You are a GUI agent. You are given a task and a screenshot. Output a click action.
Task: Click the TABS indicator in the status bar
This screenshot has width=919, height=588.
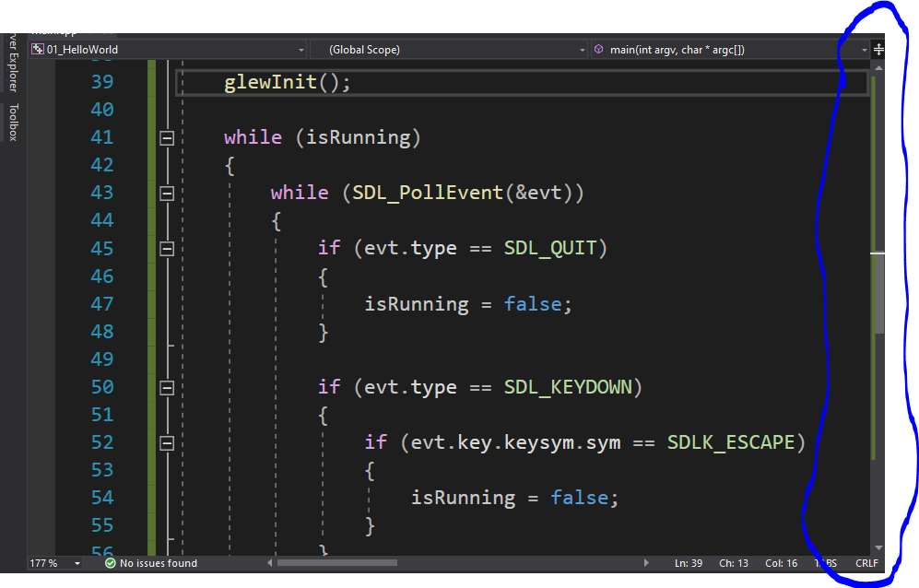(x=825, y=562)
